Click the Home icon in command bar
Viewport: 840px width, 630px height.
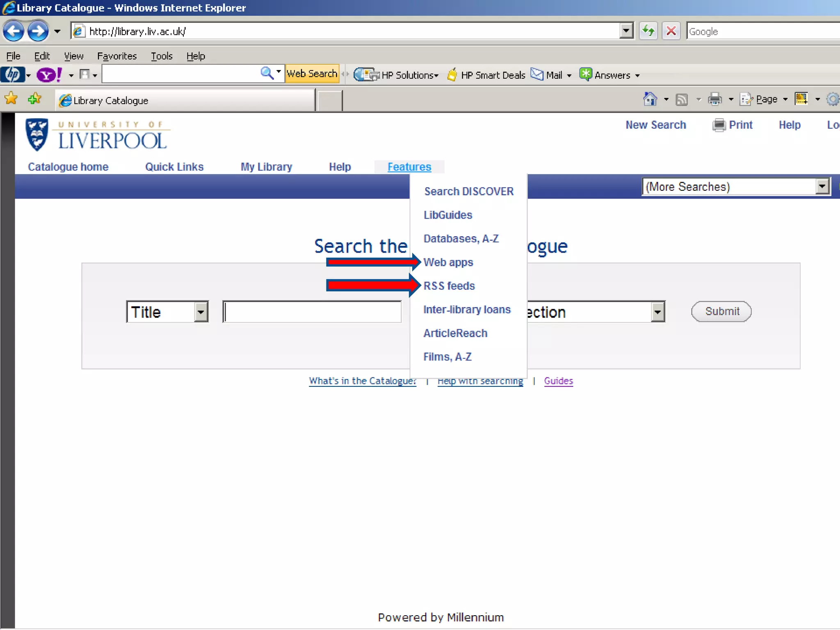pyautogui.click(x=650, y=99)
